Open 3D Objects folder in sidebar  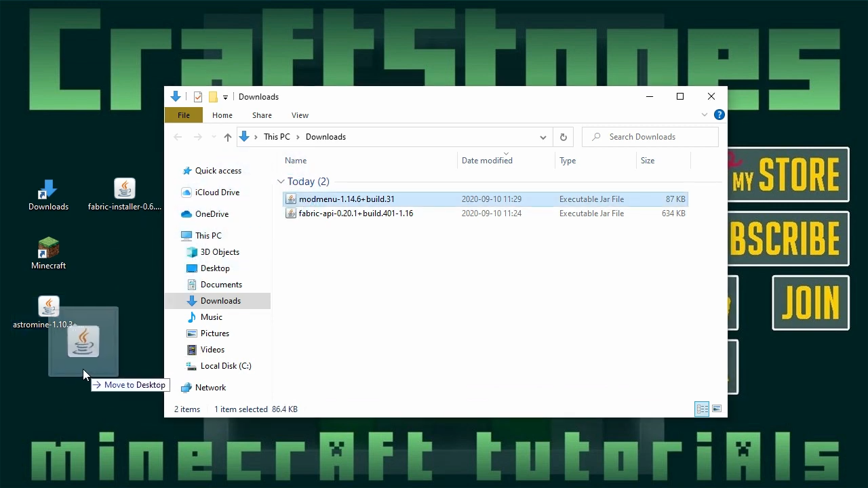coord(213,252)
